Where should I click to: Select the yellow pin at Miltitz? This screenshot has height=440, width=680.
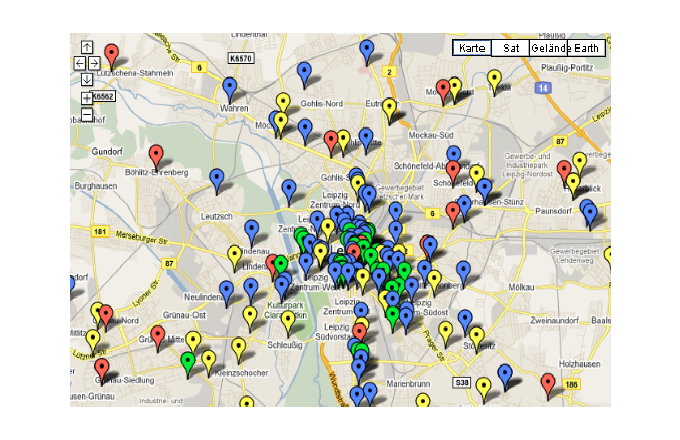(92, 339)
